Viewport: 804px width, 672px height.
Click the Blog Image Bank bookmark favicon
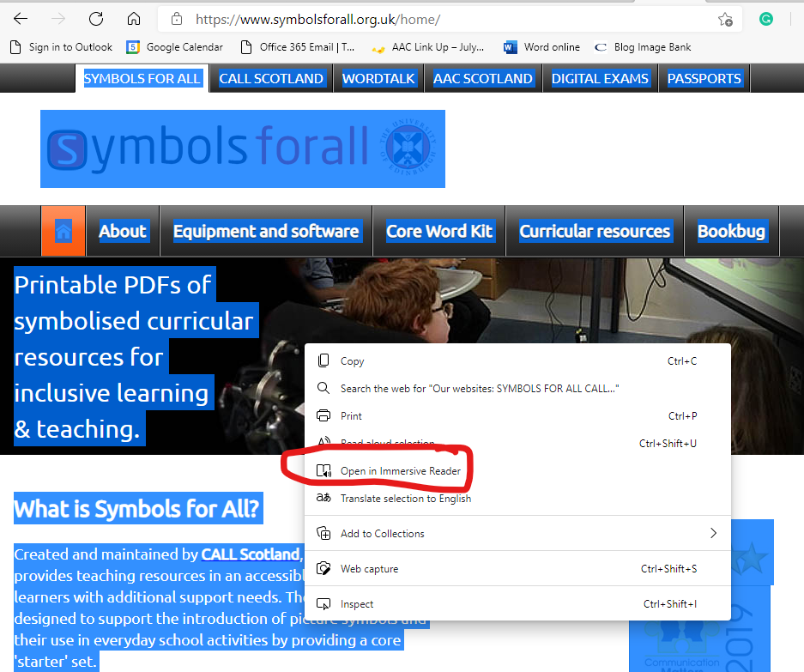click(601, 47)
